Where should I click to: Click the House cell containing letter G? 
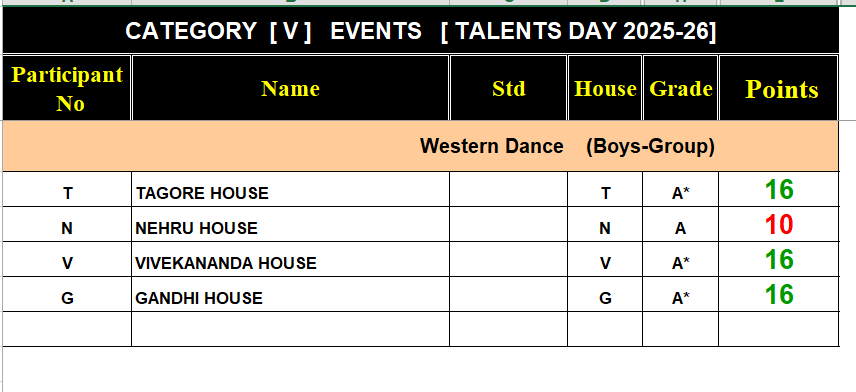point(605,294)
